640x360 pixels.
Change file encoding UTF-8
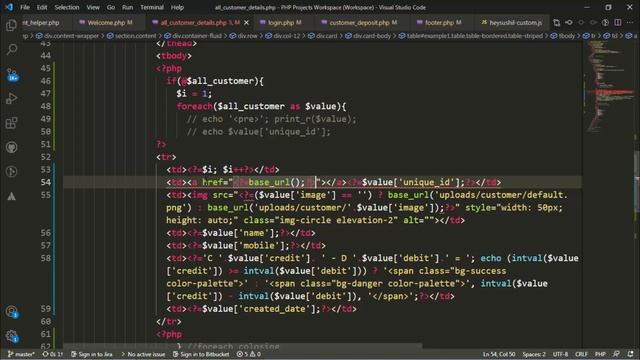tap(560, 354)
